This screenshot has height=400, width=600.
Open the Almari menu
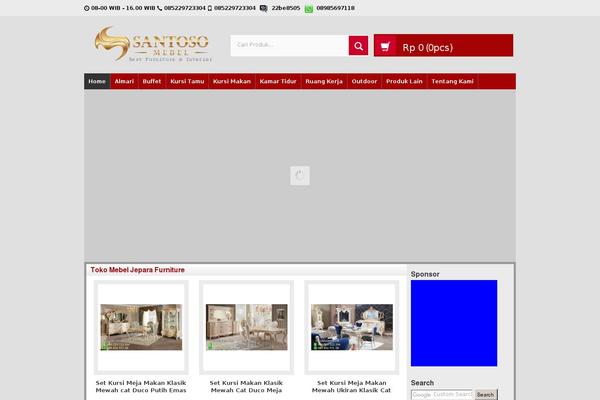click(x=124, y=81)
